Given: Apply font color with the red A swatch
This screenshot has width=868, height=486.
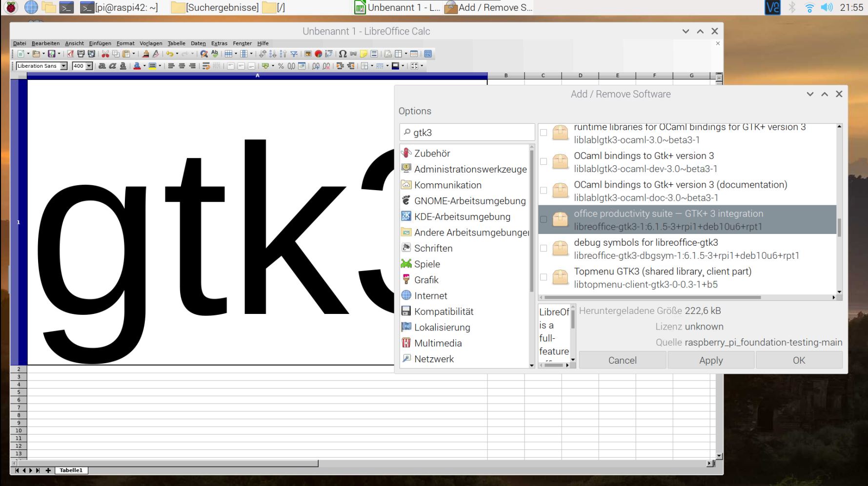Looking at the screenshot, I should (x=137, y=66).
